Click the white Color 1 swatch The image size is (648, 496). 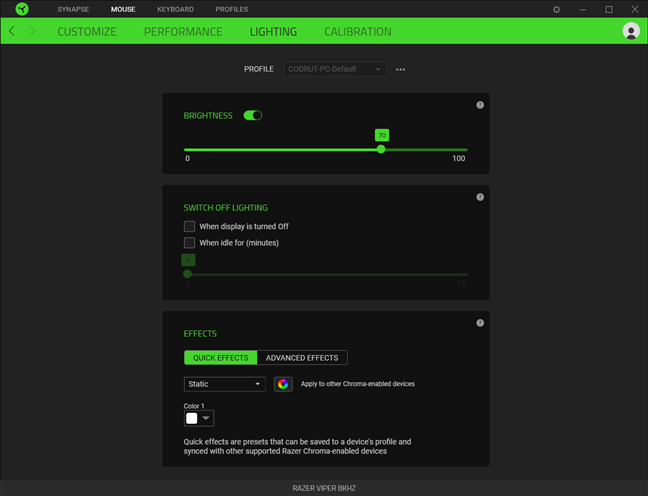pyautogui.click(x=192, y=418)
